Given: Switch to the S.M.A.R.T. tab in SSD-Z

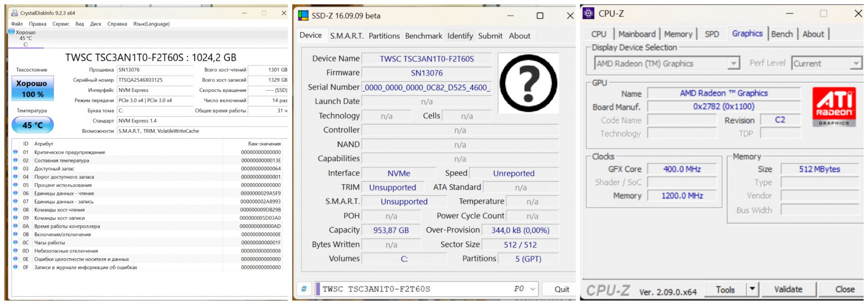Looking at the screenshot, I should click(x=347, y=36).
